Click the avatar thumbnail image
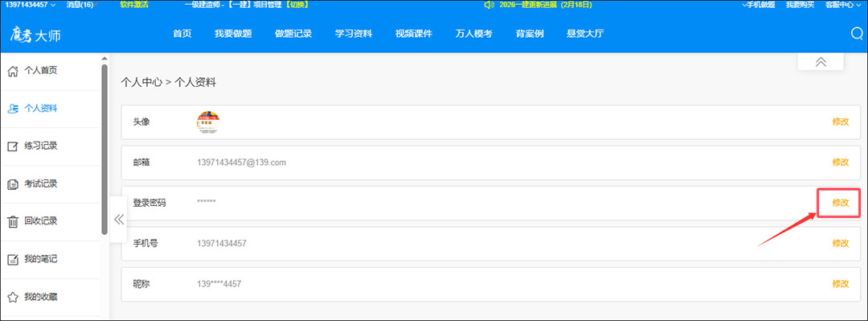The image size is (868, 321). 208,122
